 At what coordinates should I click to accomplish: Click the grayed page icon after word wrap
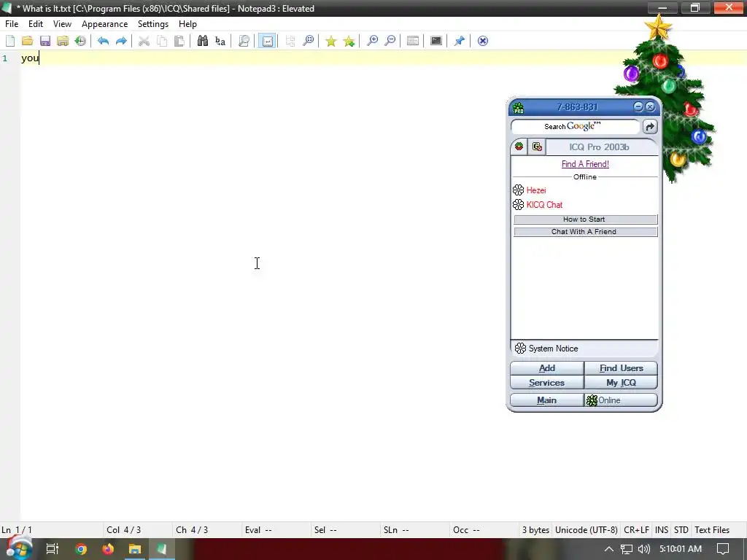point(290,41)
